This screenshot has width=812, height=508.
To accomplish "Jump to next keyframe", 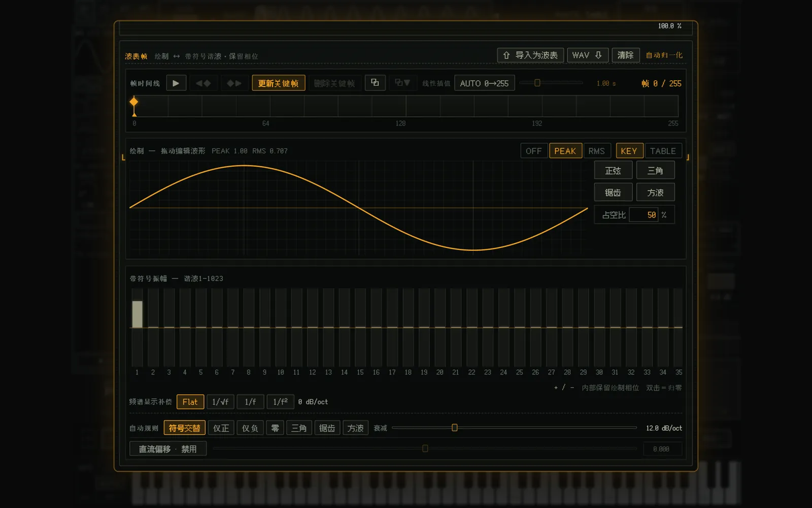I will 234,83.
